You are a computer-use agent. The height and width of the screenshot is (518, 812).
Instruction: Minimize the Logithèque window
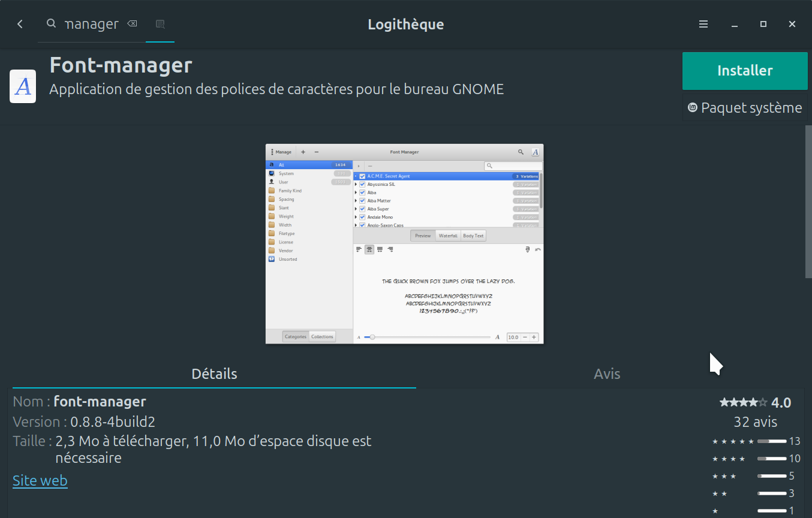click(734, 24)
